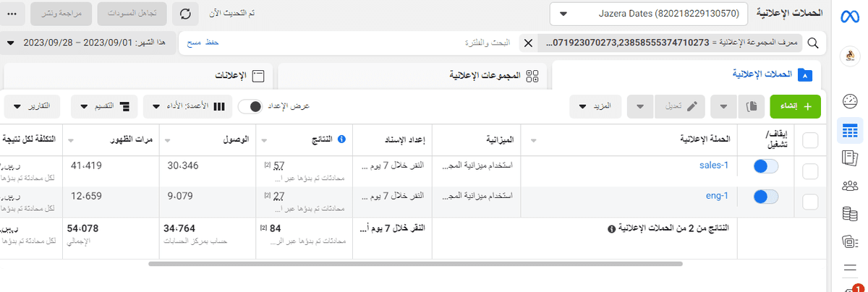Tick the select-all header checkbox

(x=810, y=141)
